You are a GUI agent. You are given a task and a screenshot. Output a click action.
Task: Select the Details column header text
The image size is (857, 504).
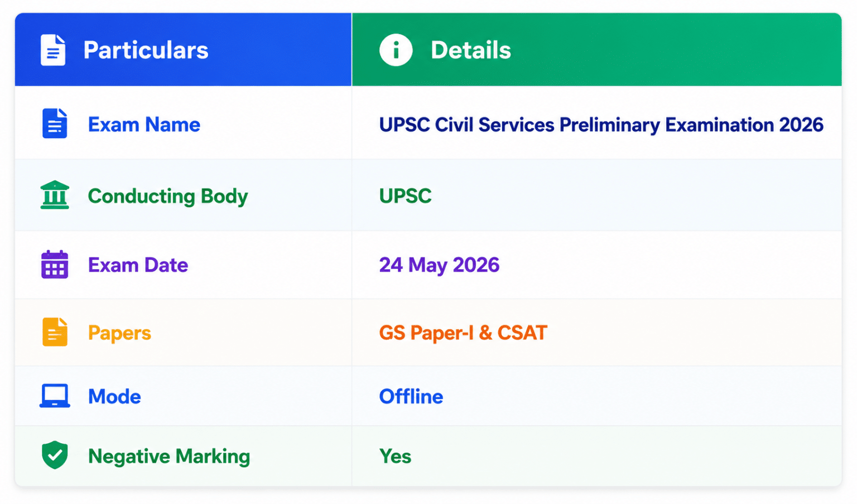471,50
